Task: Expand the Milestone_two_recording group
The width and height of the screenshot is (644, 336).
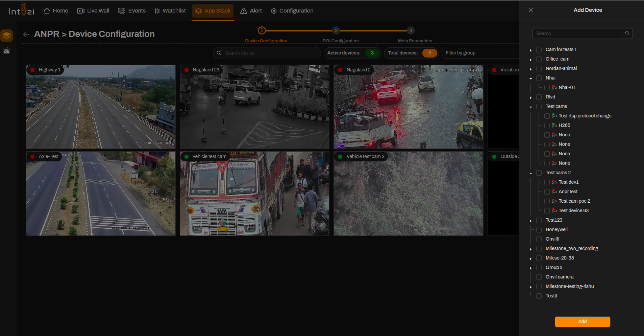Action: 531,249
